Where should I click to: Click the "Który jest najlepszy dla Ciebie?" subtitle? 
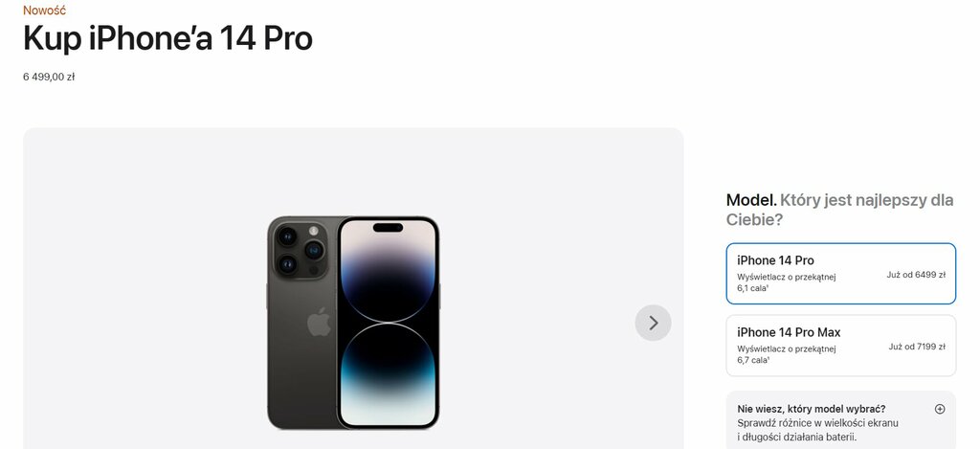click(840, 210)
